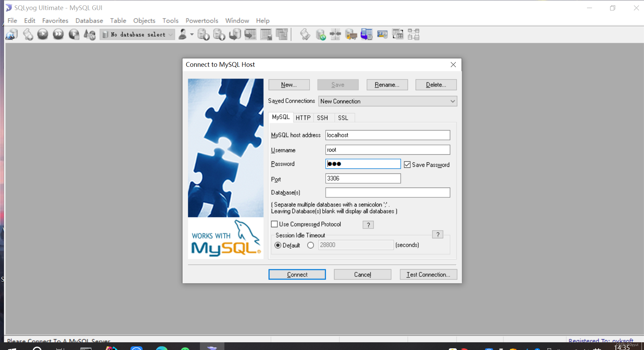Viewport: 644px width, 350px height.
Task: Open the schema designer diagram icon
Action: coord(414,34)
